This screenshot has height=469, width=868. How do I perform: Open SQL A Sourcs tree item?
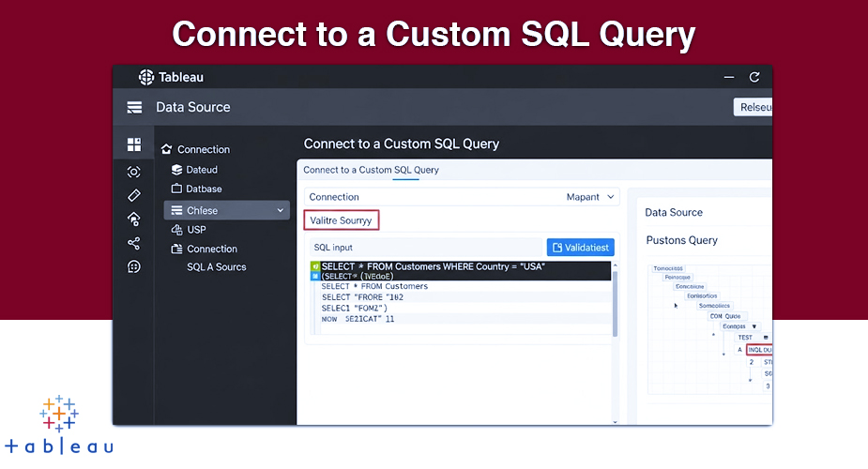pyautogui.click(x=217, y=267)
